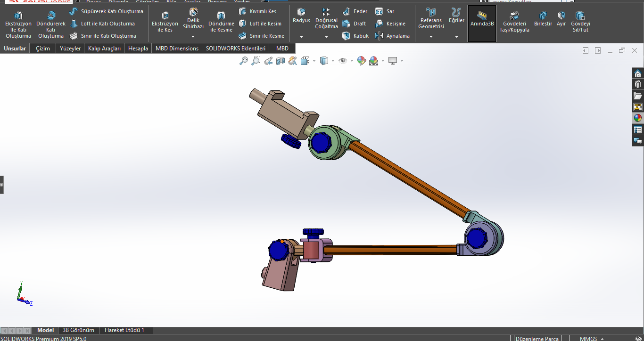This screenshot has width=644, height=341.
Task: Click Doğrusal Çoğaltma pattern tool
Action: (x=326, y=19)
